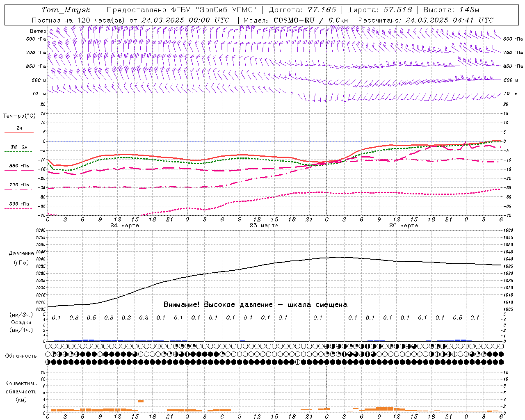Click the Осадки precipitation label
Viewport: 525px width, 420px height.
[21, 322]
